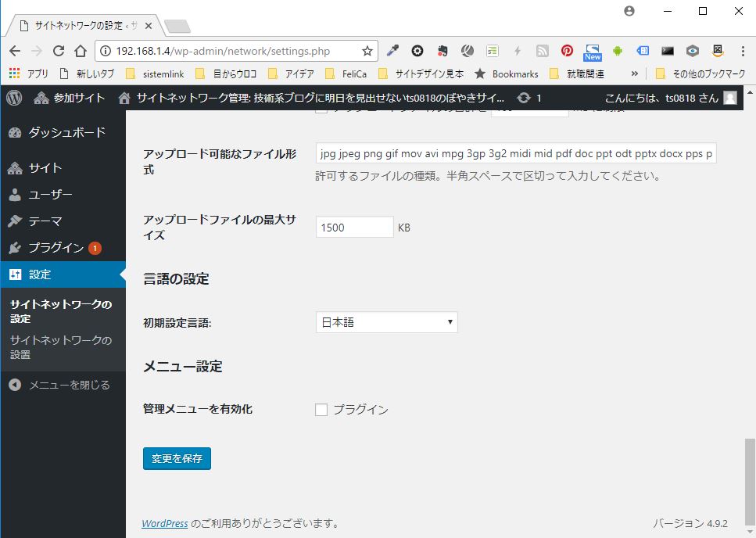Click the 変更を保存 button
The height and width of the screenshot is (538, 756).
tap(177, 458)
